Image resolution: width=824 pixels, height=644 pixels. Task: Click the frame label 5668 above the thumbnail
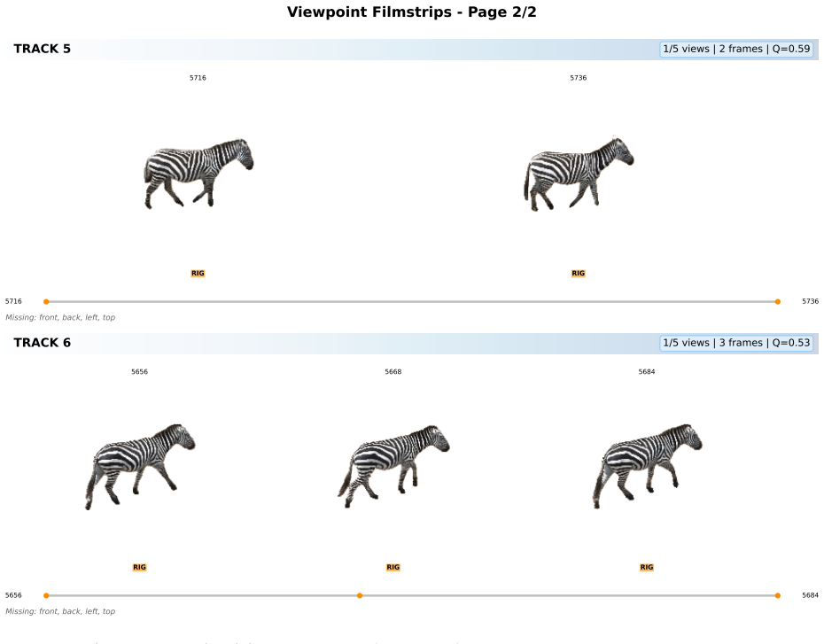[x=393, y=372]
